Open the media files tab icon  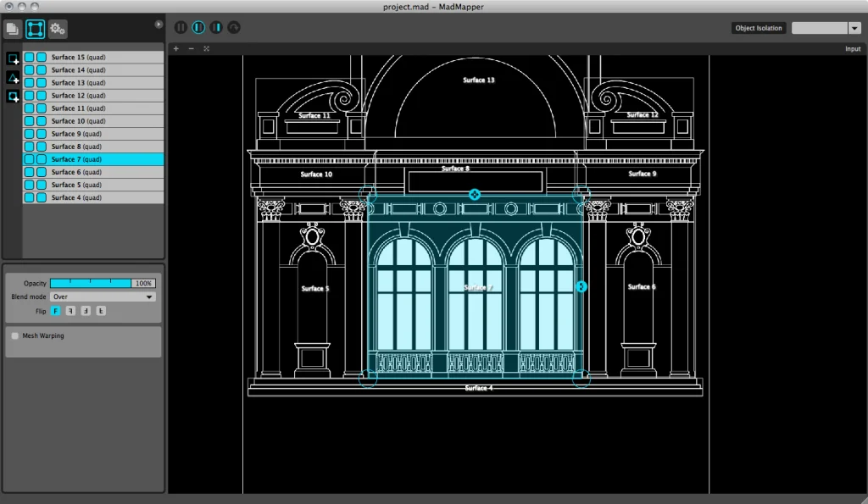tap(13, 29)
